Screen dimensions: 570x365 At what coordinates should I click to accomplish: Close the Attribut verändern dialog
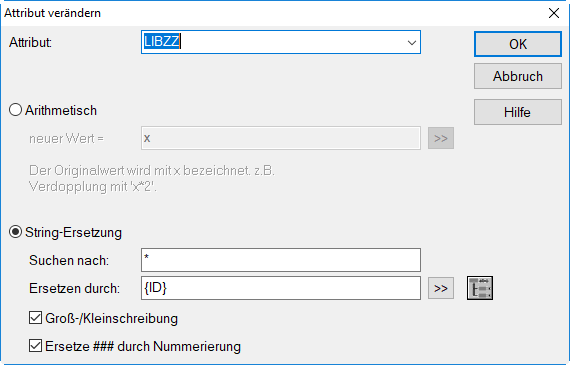554,13
